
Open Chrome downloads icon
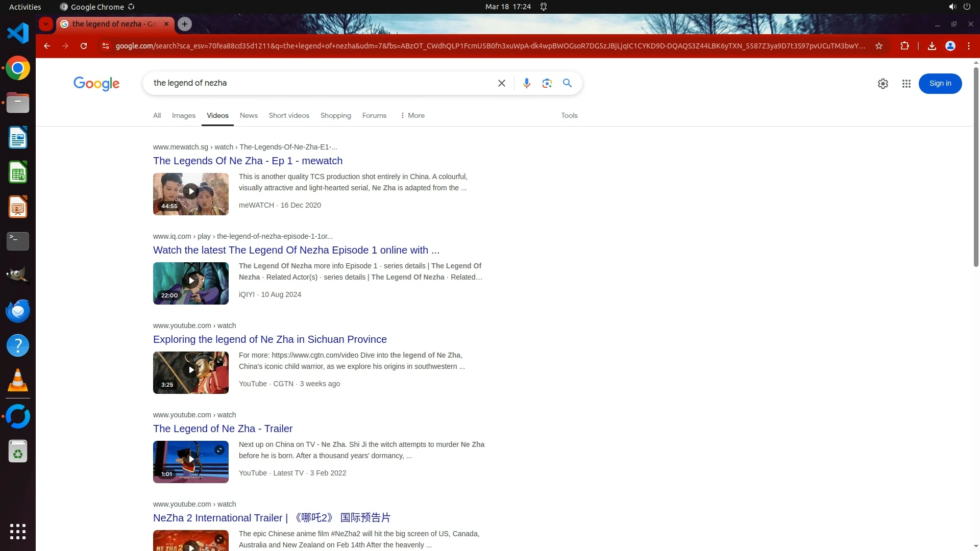pyautogui.click(x=932, y=46)
